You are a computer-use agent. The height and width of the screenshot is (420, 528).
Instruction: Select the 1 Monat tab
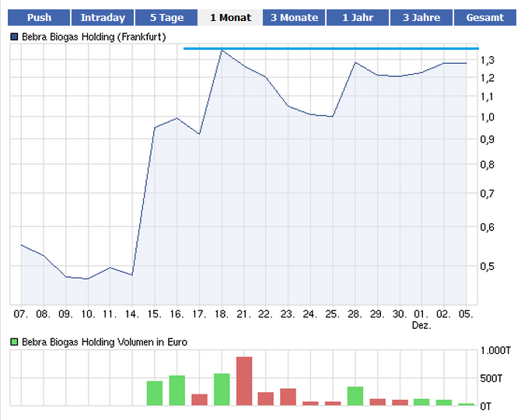pos(230,18)
